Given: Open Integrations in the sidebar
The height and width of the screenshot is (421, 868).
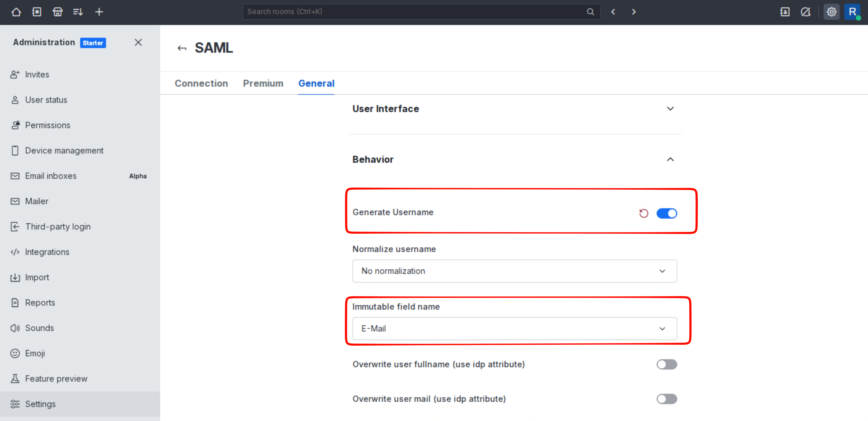Looking at the screenshot, I should 80,252.
